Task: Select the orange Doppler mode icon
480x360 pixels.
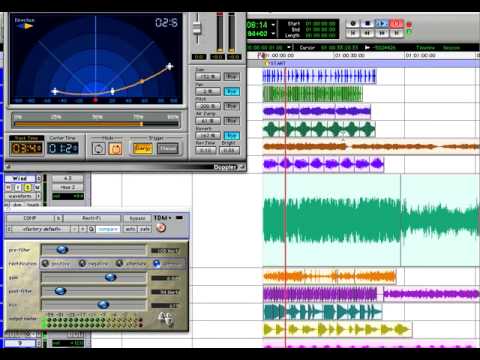Action: click(x=115, y=149)
